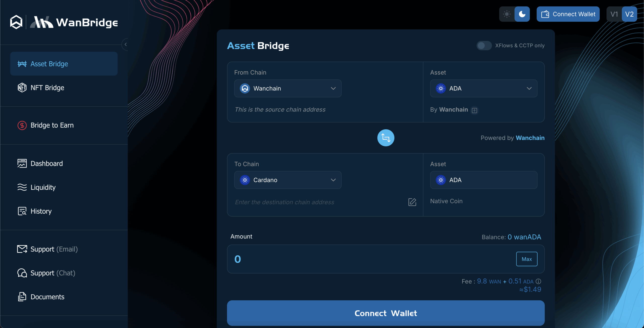Screen dimensions: 644x328
Task: Switch to V1 version
Action: tap(614, 14)
